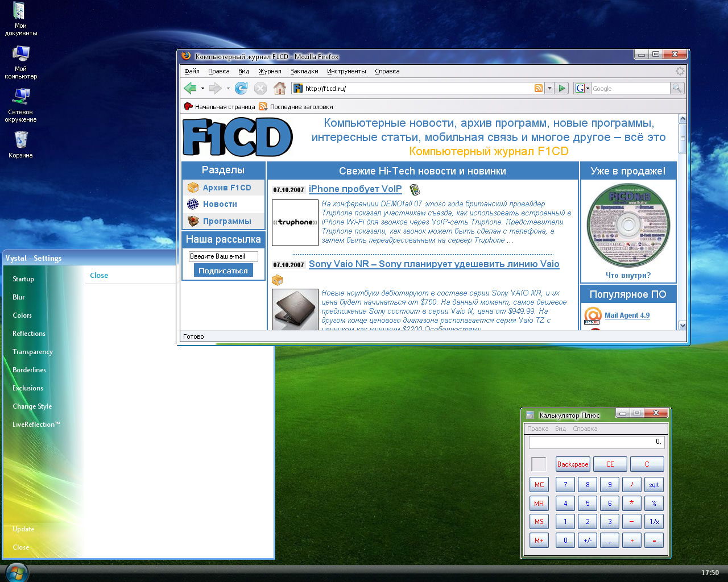Open the Новости section link
The width and height of the screenshot is (728, 582).
[220, 204]
